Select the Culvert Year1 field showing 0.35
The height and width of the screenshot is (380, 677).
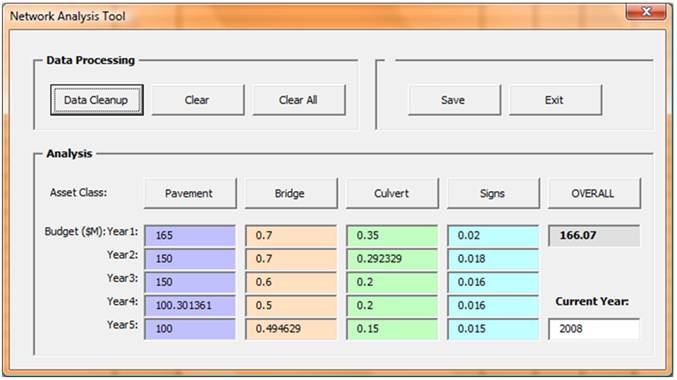point(392,235)
